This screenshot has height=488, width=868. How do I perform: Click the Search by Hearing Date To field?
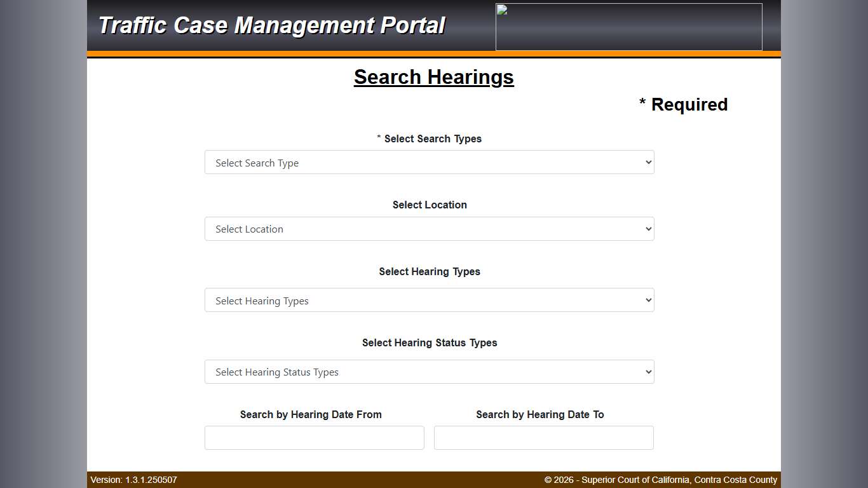point(543,437)
